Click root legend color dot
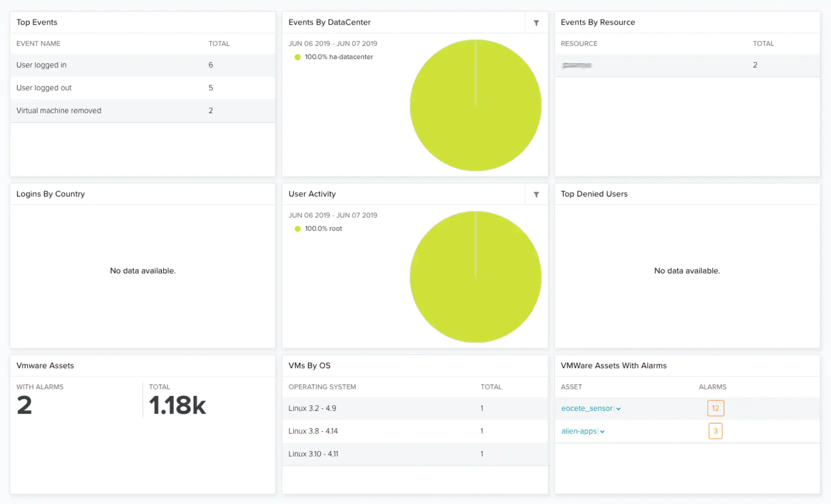This screenshot has width=831, height=504. pyautogui.click(x=298, y=229)
